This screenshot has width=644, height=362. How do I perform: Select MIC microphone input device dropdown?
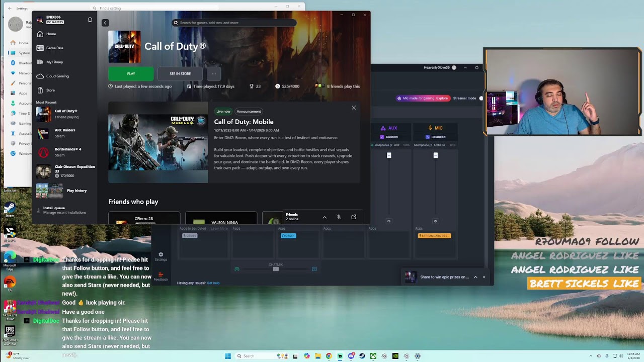(435, 145)
